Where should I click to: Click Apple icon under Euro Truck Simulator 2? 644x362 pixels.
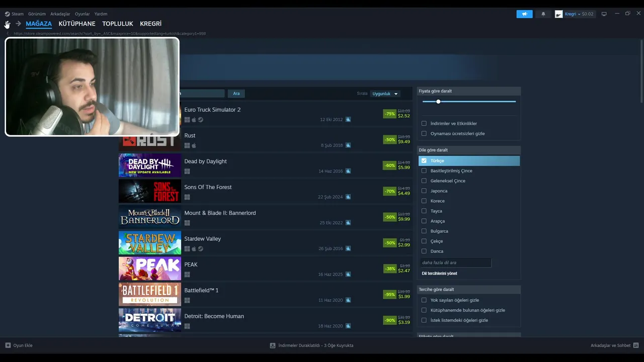[194, 120]
